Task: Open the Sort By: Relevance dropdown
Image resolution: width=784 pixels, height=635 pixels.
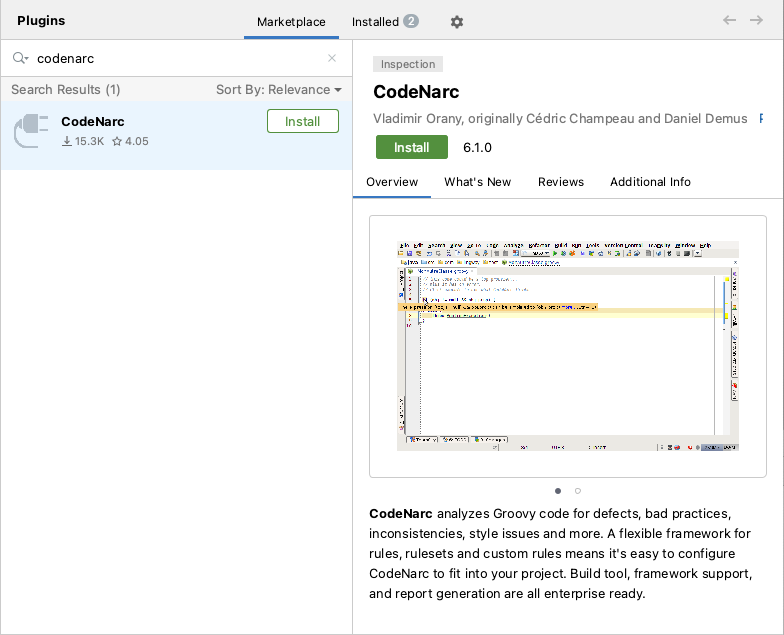Action: [x=279, y=90]
